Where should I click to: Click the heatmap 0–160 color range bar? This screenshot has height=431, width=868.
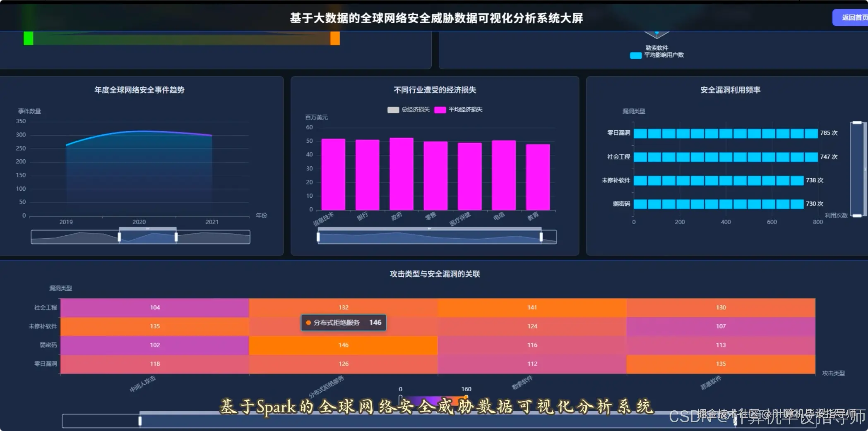point(433,400)
